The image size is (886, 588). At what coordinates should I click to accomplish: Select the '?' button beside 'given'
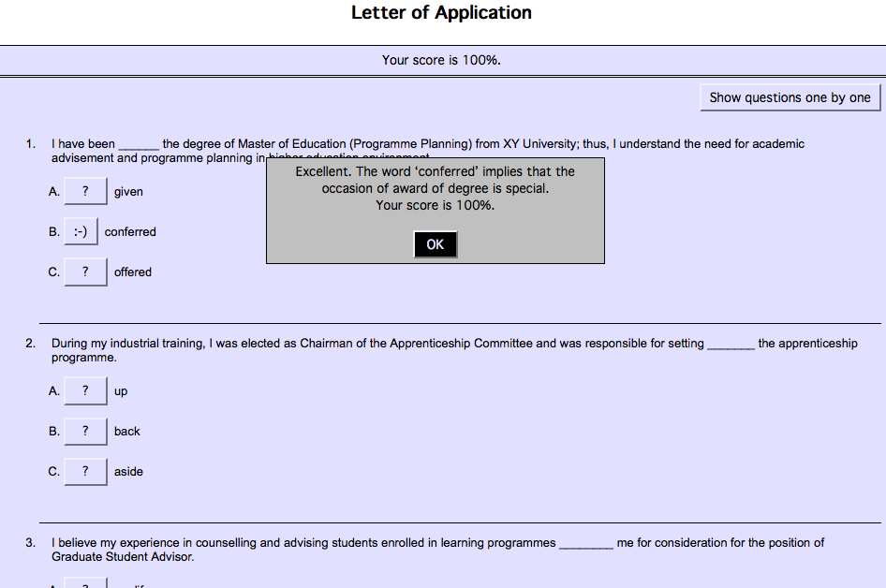[85, 192]
